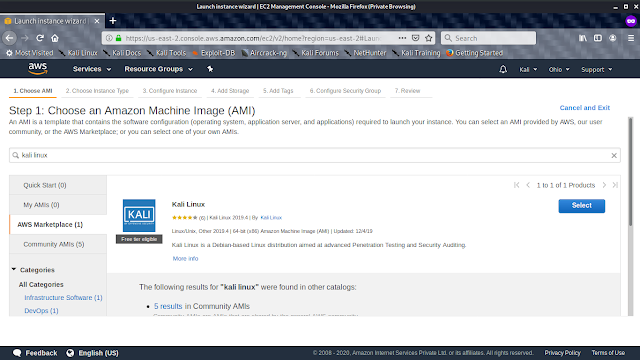Switch to step 3 Configure Instance tab

pyautogui.click(x=170, y=91)
